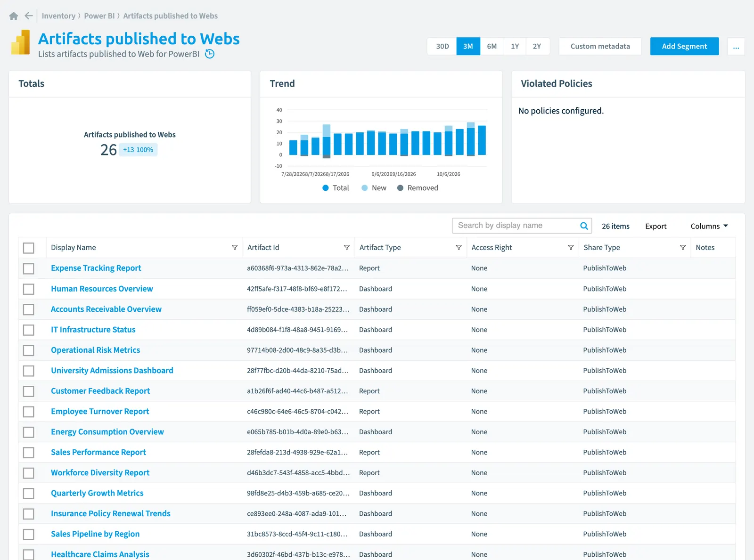Open the Healthcare Claims Analysis link
Image resolution: width=754 pixels, height=560 pixels.
(100, 554)
